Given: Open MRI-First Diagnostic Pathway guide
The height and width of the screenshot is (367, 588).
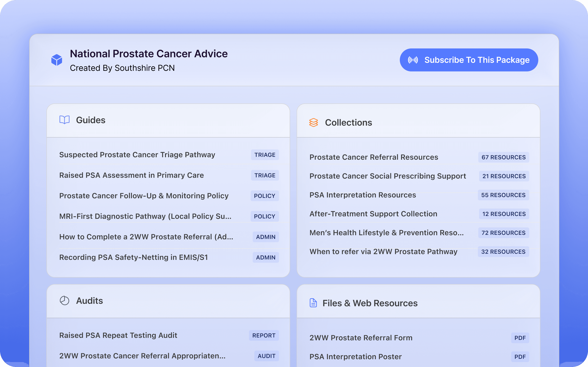Looking at the screenshot, I should (145, 216).
